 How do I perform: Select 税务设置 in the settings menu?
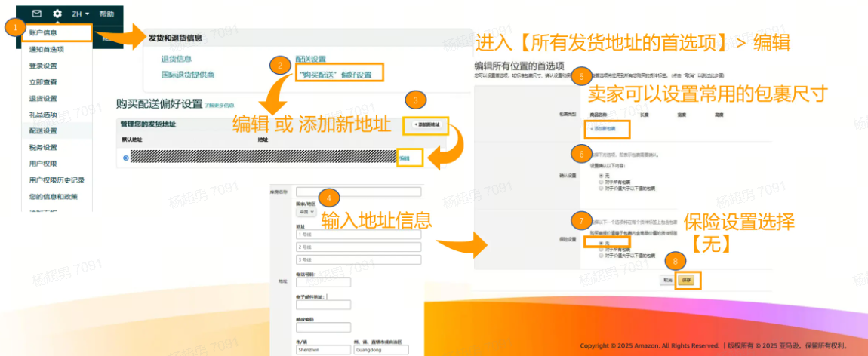pos(43,148)
